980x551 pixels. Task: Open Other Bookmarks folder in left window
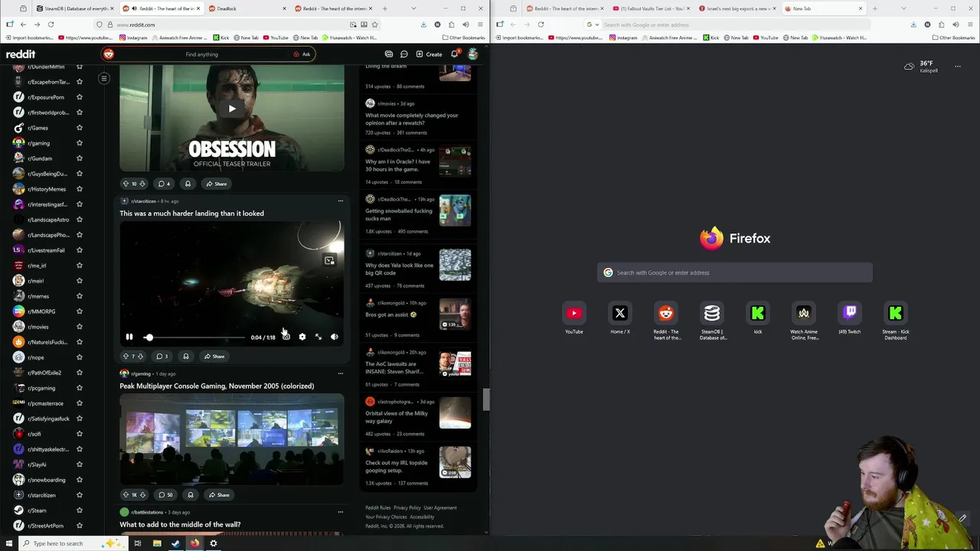tap(464, 37)
